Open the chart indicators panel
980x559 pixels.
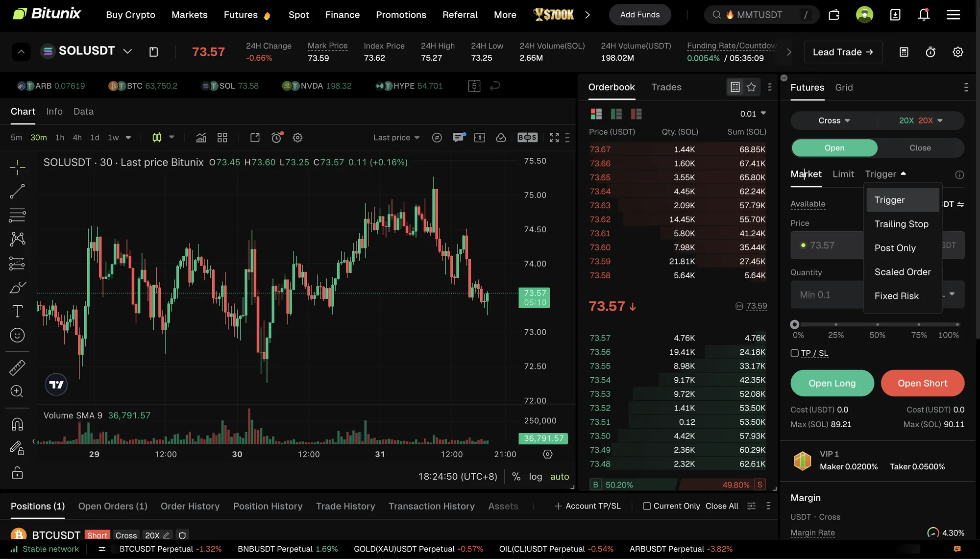[x=201, y=138]
